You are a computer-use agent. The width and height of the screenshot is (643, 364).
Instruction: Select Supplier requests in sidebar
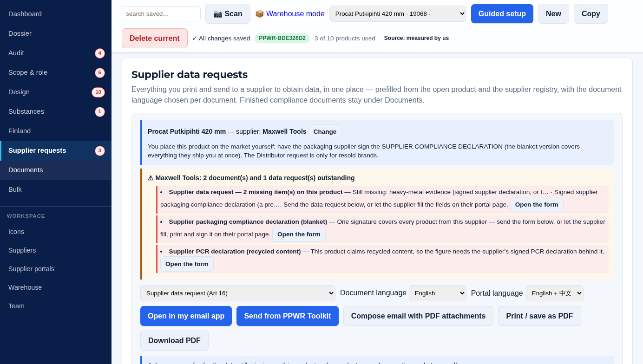56,150
